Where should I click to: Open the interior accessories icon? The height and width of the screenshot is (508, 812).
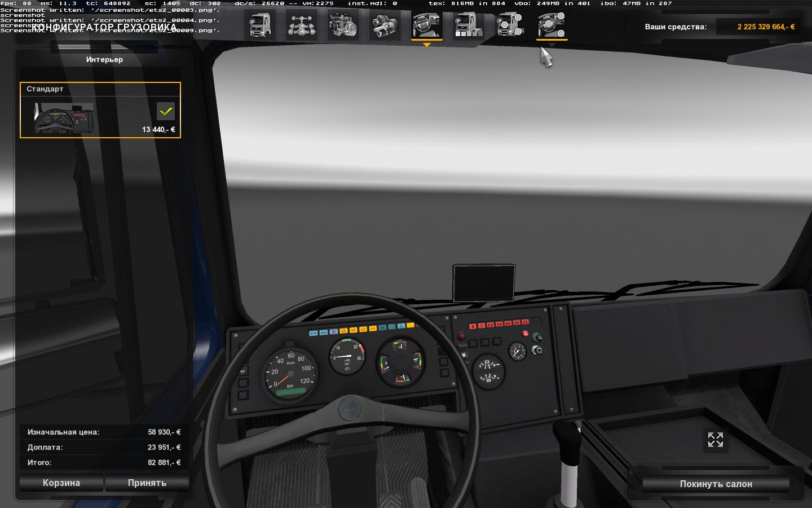coord(551,25)
